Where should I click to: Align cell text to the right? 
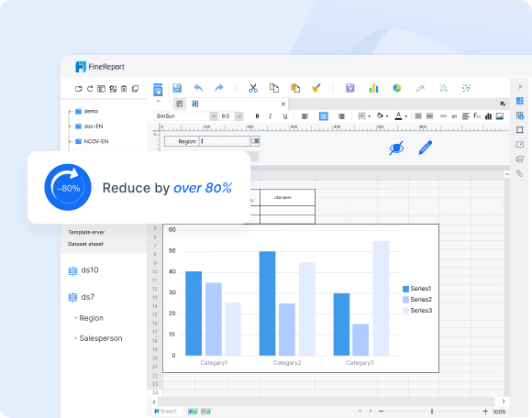(341, 116)
